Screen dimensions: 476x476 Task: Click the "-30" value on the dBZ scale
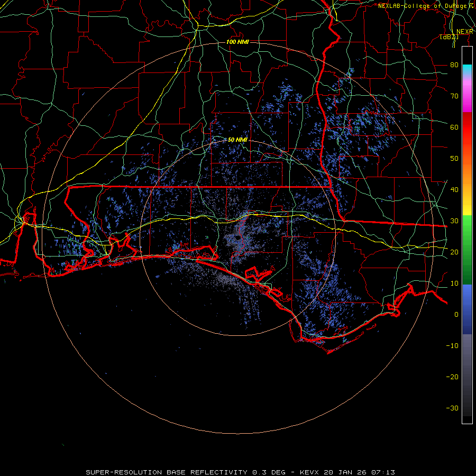[452, 408]
